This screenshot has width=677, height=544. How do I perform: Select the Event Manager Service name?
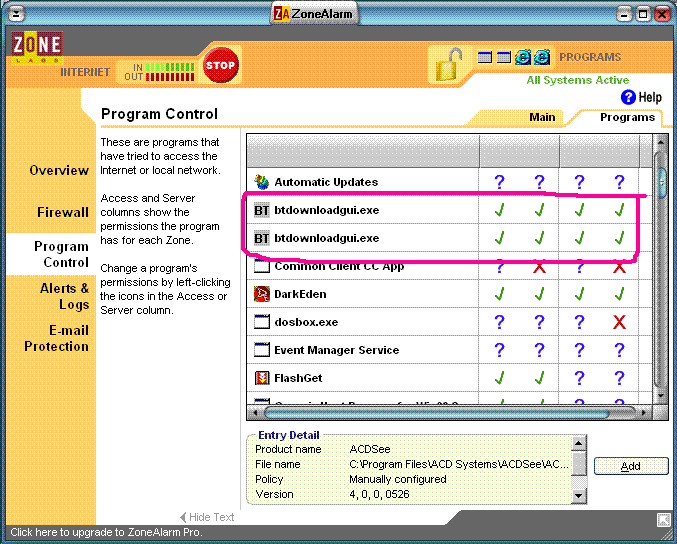pos(336,350)
